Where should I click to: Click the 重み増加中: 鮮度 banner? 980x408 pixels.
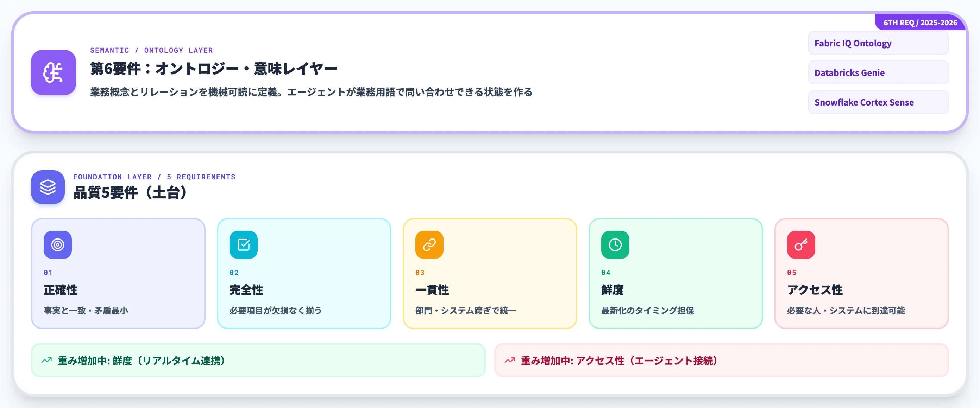[258, 360]
